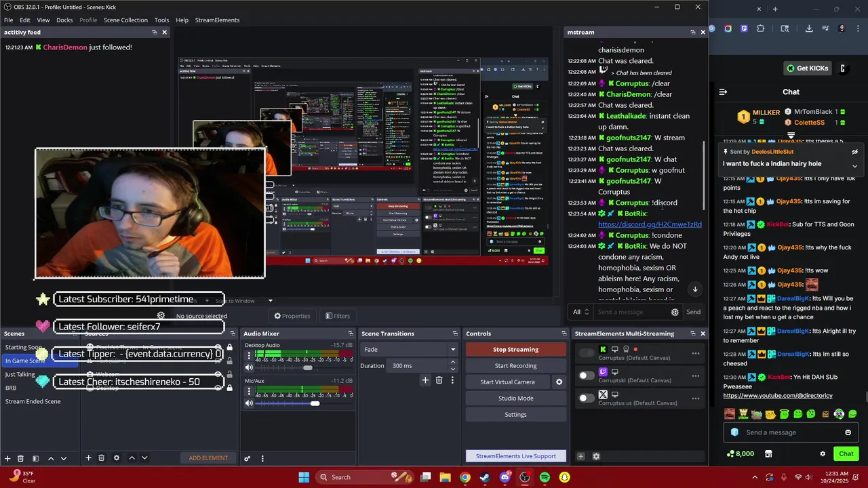The height and width of the screenshot is (488, 868).
Task: Open Scene Collection menu
Action: point(125,20)
